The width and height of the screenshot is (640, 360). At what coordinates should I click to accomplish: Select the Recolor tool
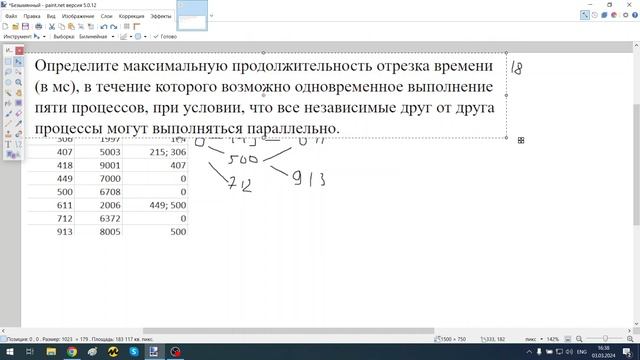[x=18, y=134]
